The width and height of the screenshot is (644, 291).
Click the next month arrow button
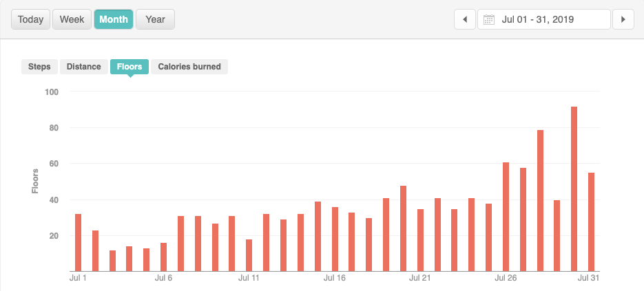click(x=623, y=19)
